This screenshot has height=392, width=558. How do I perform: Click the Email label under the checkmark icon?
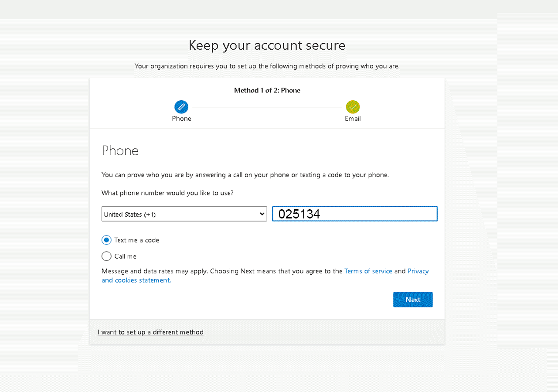353,119
